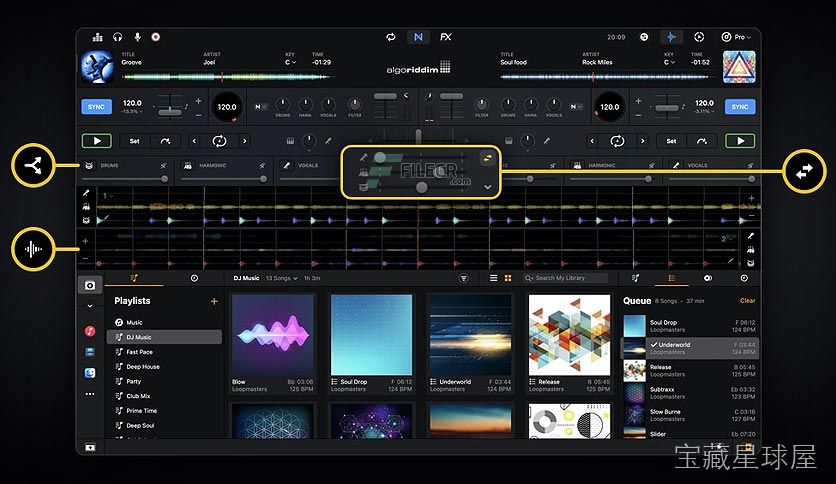Open the key C dropdown on Soul food deck

(669, 62)
